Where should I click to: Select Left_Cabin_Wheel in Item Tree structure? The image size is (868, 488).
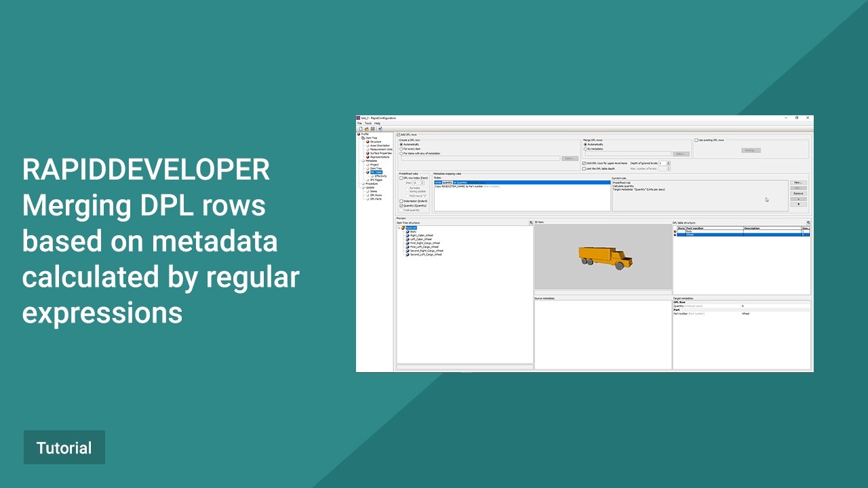tap(420, 239)
